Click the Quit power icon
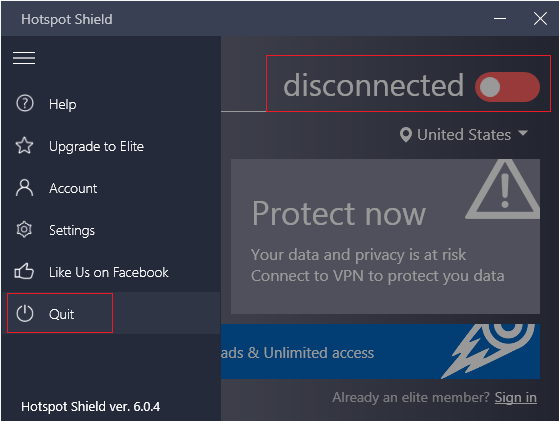The height and width of the screenshot is (421, 559). (25, 314)
